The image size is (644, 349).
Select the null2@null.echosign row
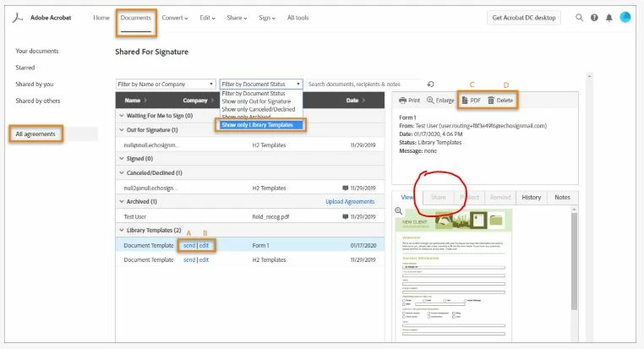(x=250, y=188)
